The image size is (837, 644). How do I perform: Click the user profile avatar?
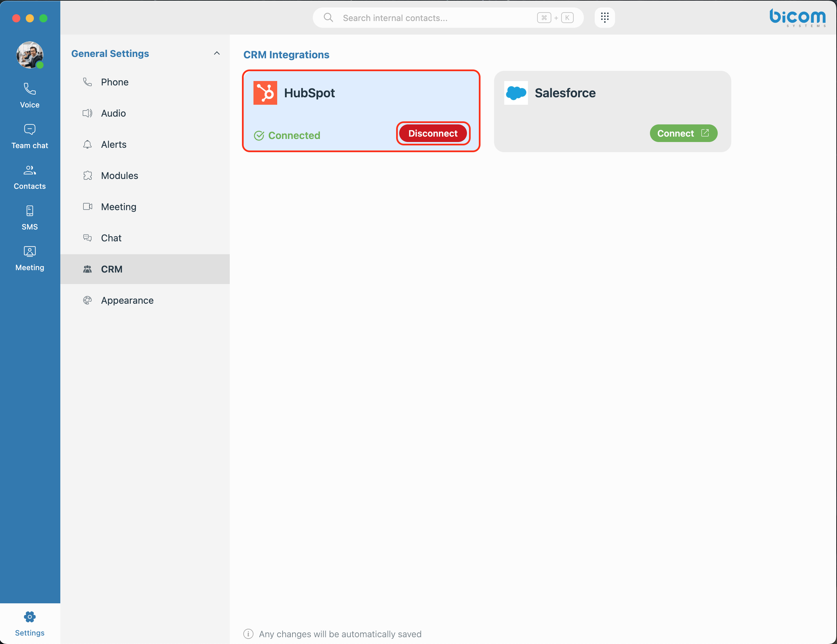pos(29,55)
